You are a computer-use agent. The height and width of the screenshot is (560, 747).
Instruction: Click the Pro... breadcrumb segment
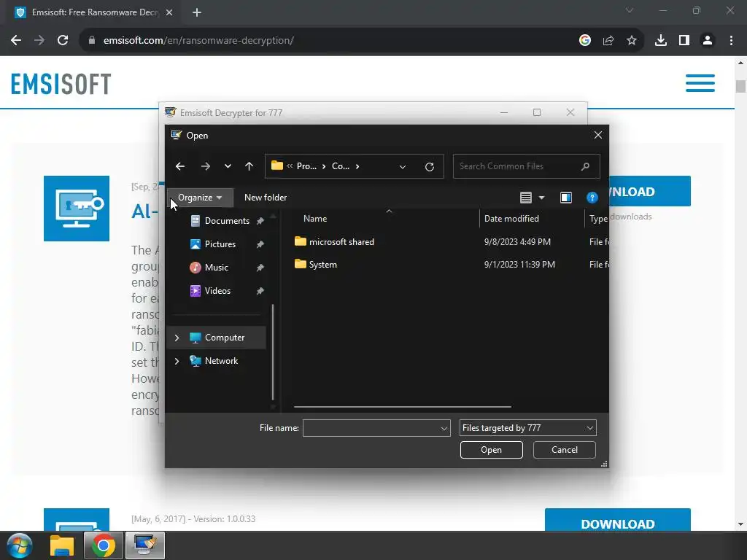pos(306,166)
